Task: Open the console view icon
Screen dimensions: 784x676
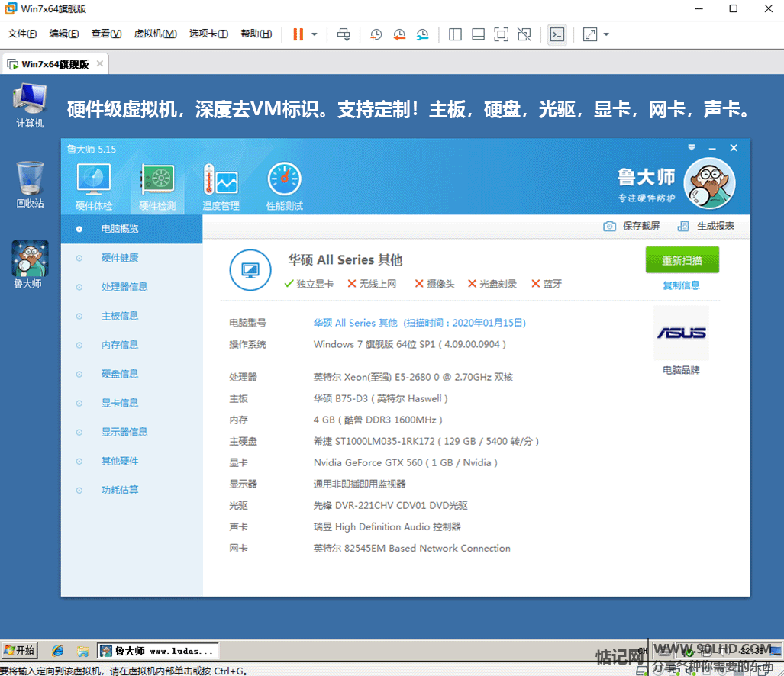Action: click(557, 34)
